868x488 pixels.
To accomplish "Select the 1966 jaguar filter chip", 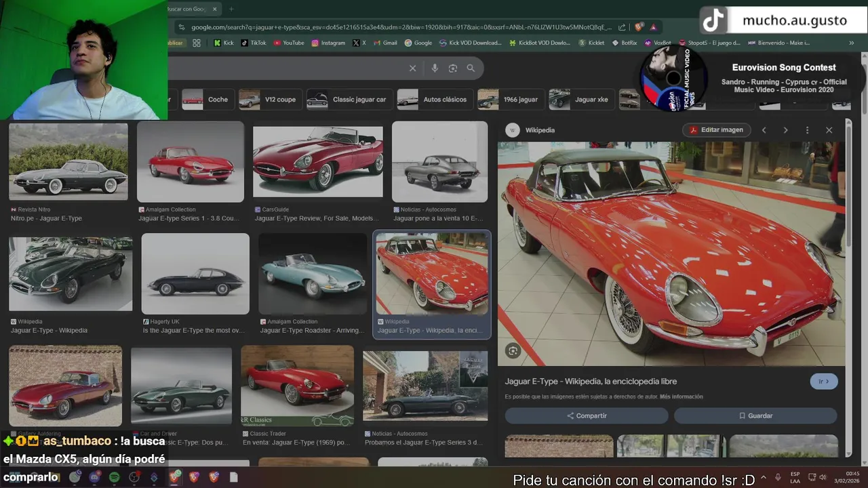I will coord(510,99).
